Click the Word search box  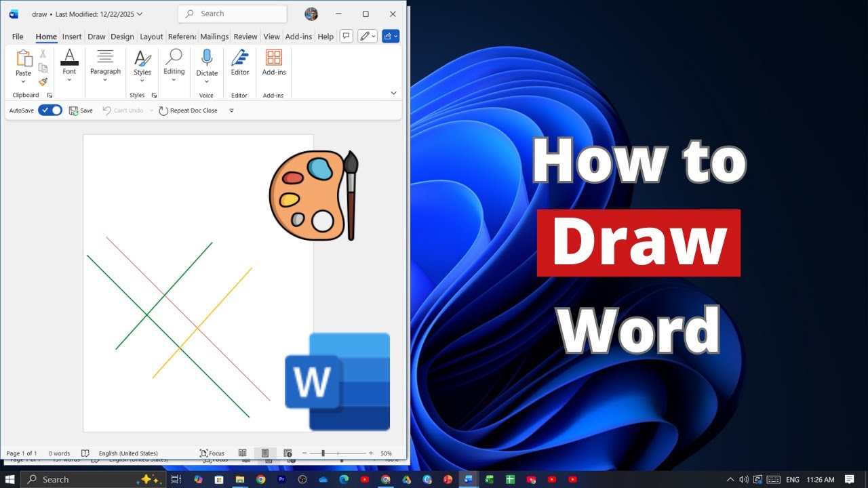(233, 14)
